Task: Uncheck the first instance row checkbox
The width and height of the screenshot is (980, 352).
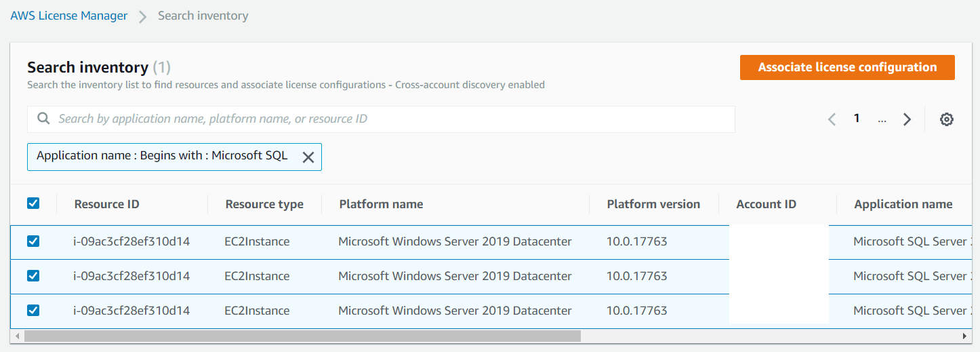Action: point(33,241)
